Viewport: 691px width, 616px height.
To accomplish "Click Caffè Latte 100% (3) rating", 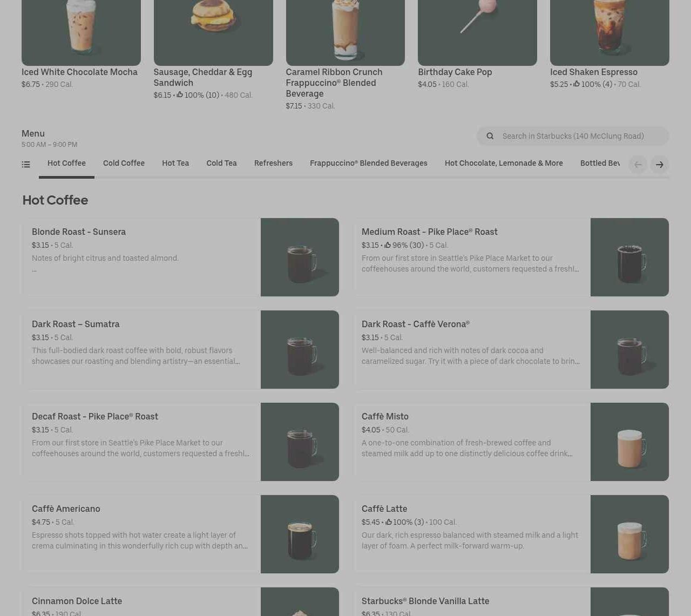I will [404, 522].
